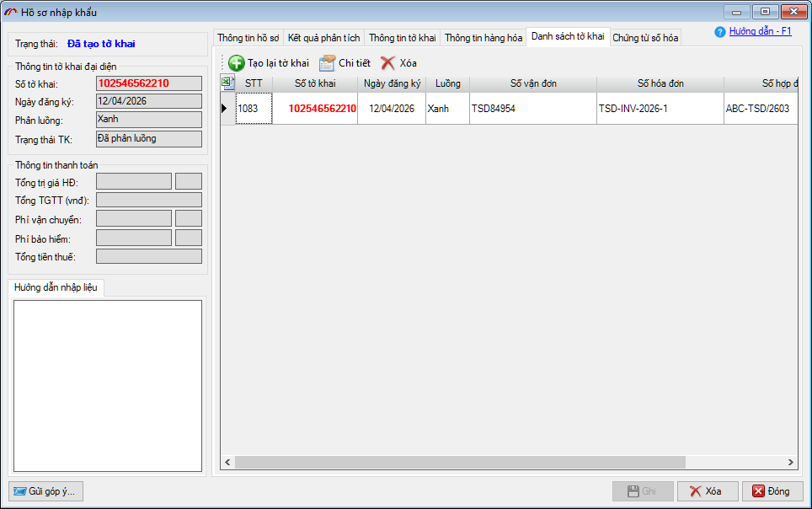This screenshot has height=509, width=812.
Task: Click the row selector arrow for row 1083
Action: pos(224,109)
